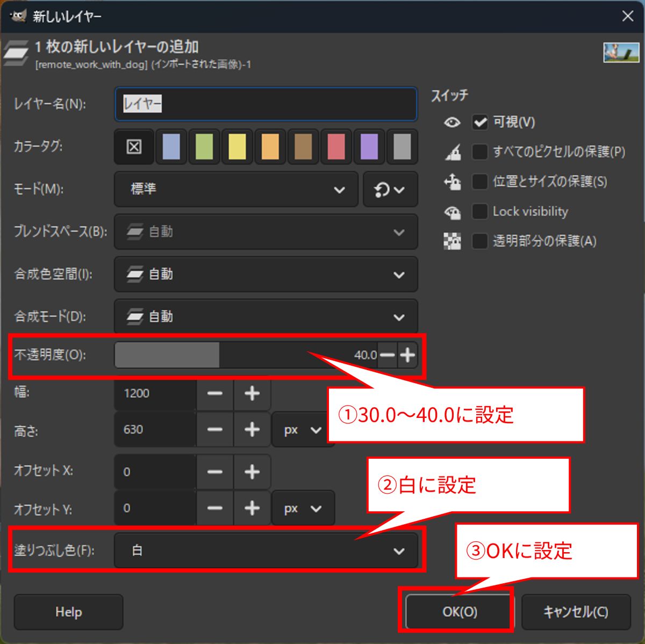Viewport: 645px width, 644px height.
Task: Enable すべてのピクセルの保護(P) checkbox
Action: coord(479,152)
